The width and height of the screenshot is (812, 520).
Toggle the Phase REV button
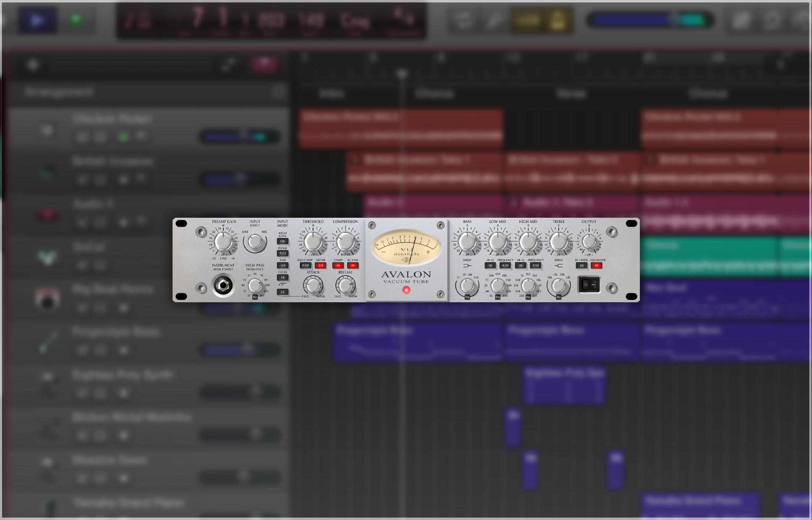click(283, 253)
